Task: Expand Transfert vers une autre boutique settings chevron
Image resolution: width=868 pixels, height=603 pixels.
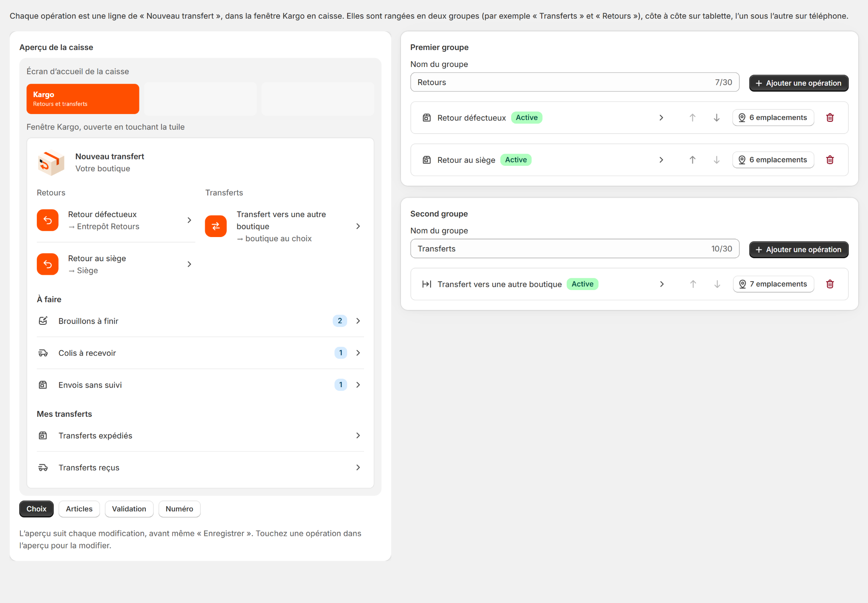Action: coord(662,284)
